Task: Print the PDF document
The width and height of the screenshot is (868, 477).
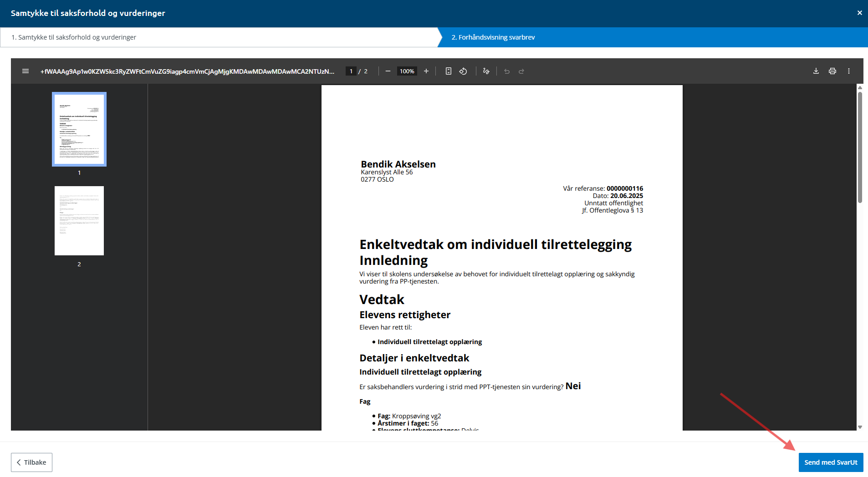Action: tap(832, 71)
